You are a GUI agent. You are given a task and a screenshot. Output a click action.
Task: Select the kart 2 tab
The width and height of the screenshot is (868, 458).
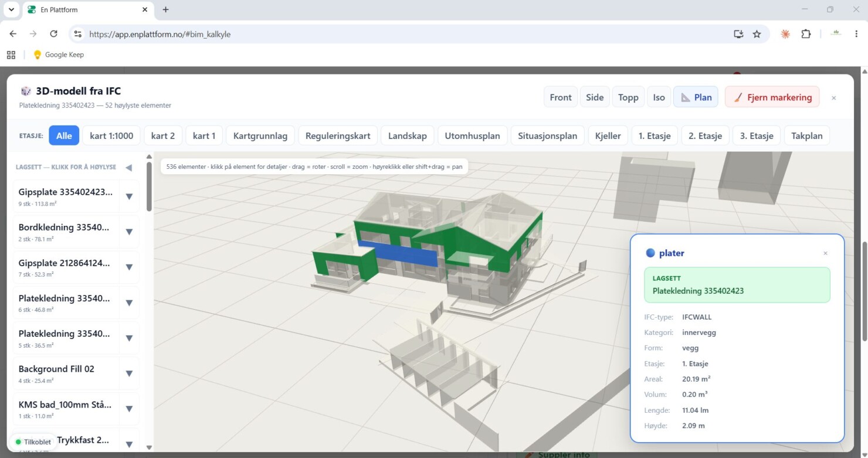tap(163, 135)
